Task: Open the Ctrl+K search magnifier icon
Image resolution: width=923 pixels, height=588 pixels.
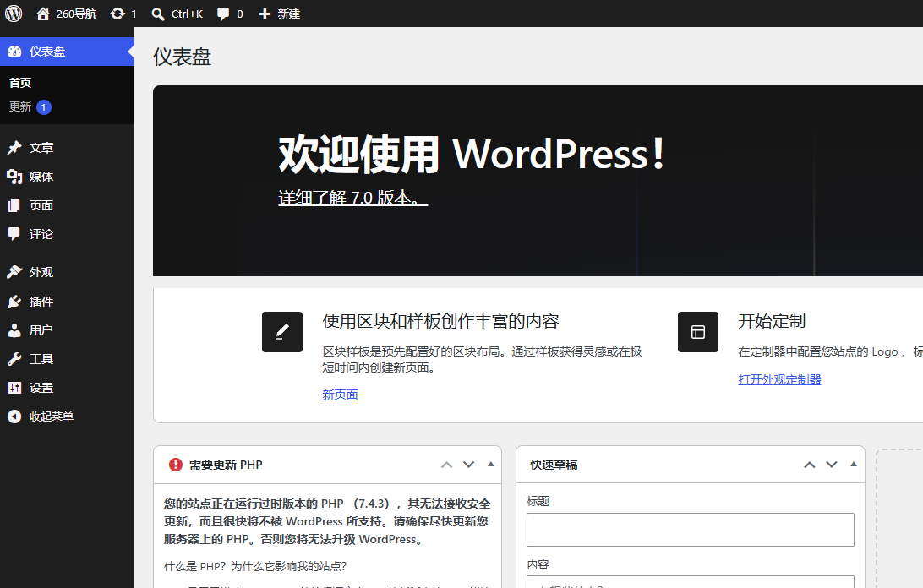Action: [x=158, y=14]
